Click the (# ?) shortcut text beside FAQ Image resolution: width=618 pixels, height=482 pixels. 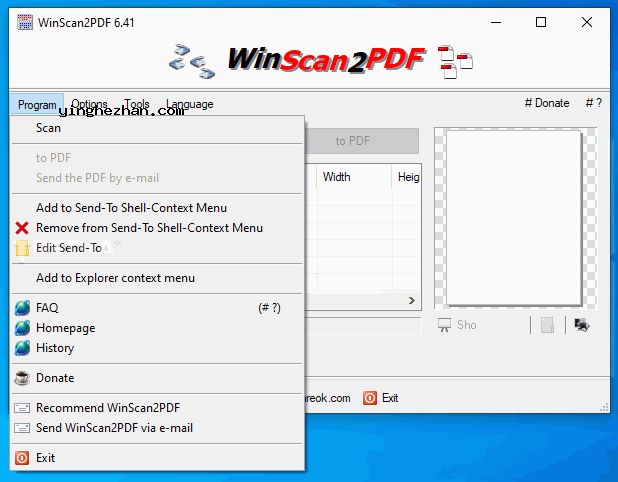click(x=270, y=308)
